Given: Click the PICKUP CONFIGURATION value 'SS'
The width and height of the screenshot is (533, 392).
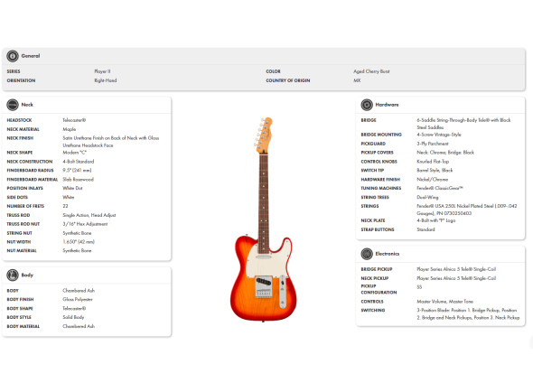Looking at the screenshot, I should [x=419, y=287].
